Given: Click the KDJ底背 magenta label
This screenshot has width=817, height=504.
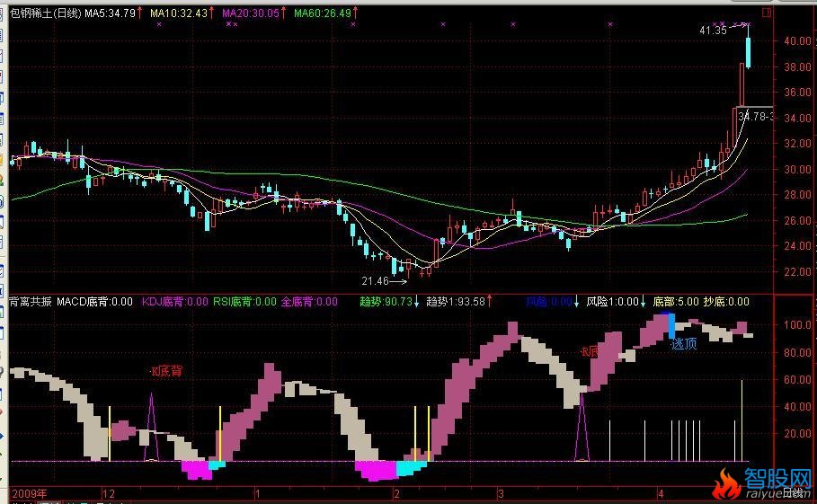Looking at the screenshot, I should [x=174, y=303].
